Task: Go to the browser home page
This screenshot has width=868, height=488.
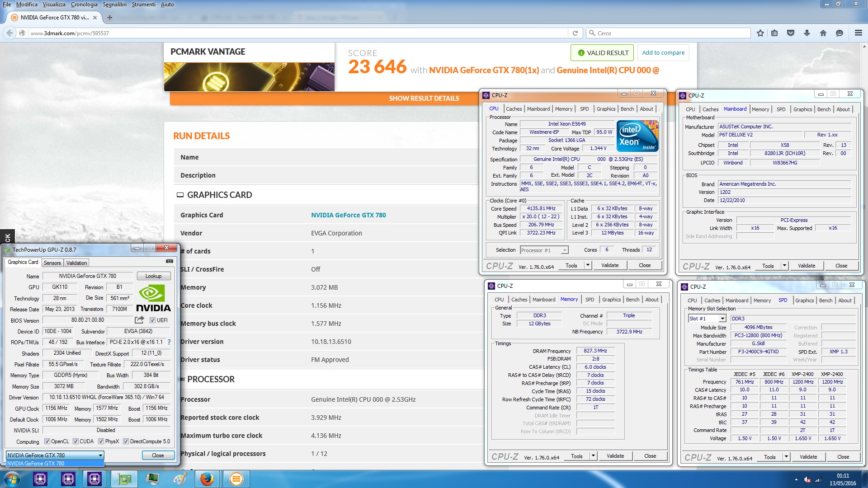Action: point(823,33)
